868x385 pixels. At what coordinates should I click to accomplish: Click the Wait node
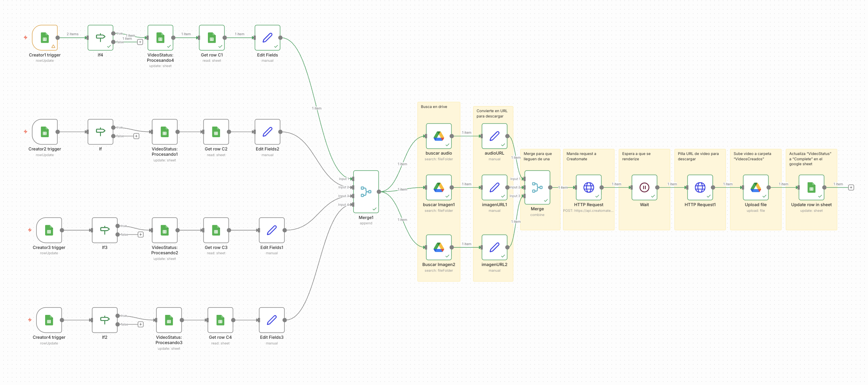pyautogui.click(x=645, y=187)
